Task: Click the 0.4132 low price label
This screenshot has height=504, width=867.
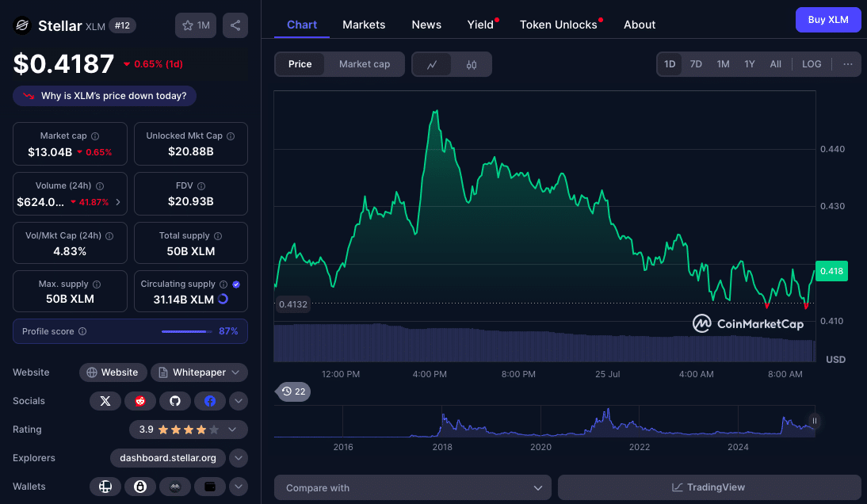Action: (293, 304)
